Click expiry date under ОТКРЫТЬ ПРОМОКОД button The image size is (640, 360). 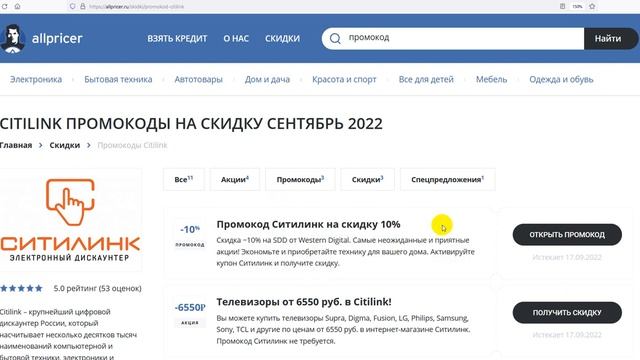567,257
